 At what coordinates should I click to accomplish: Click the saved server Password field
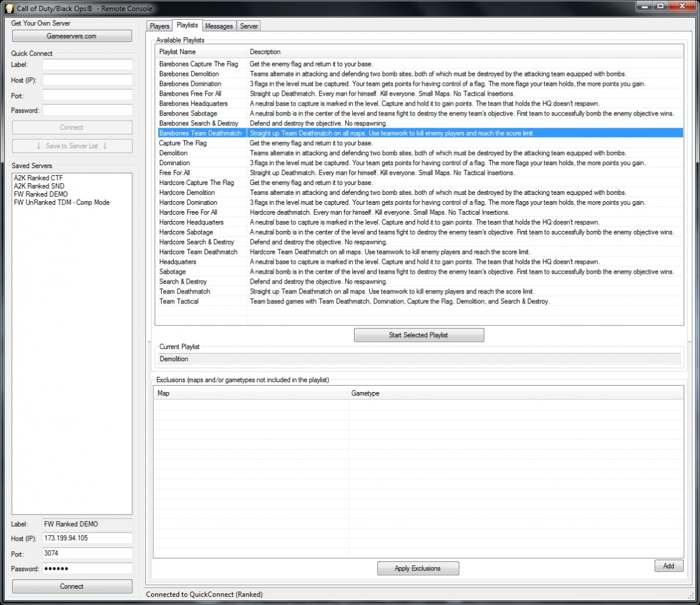(87, 568)
